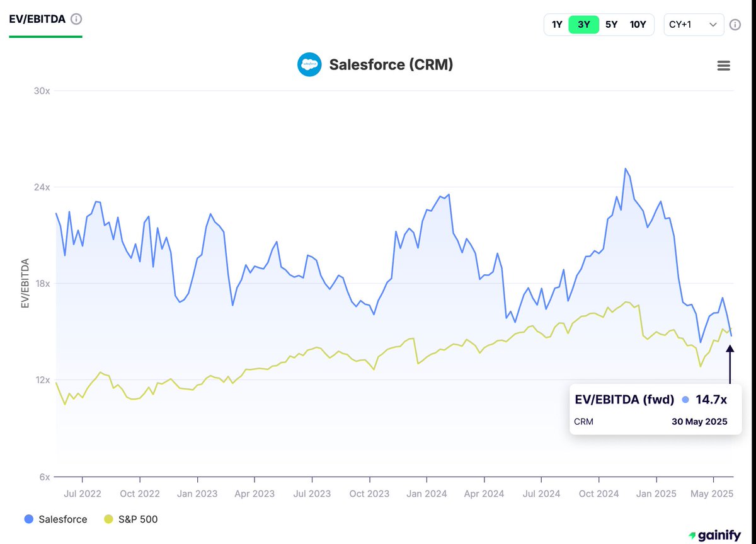Open the chart hamburger menu
The image size is (756, 544).
tap(724, 66)
